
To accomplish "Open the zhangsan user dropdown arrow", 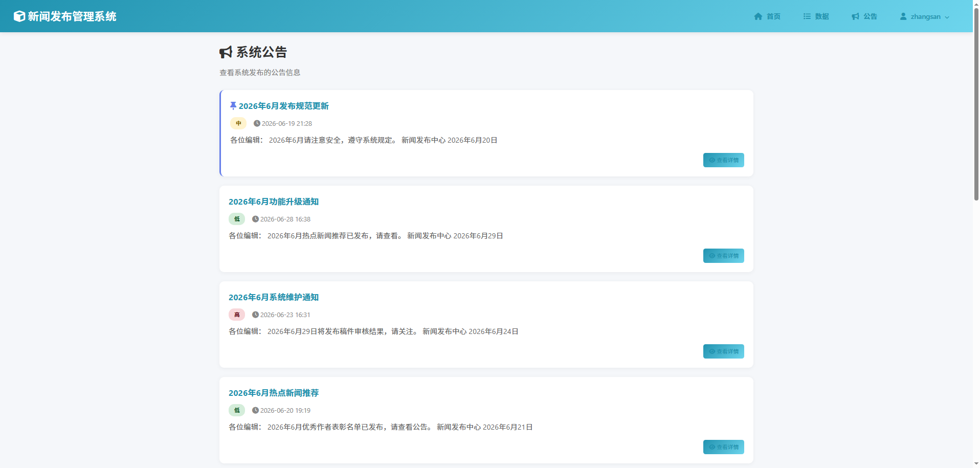I will (x=947, y=17).
